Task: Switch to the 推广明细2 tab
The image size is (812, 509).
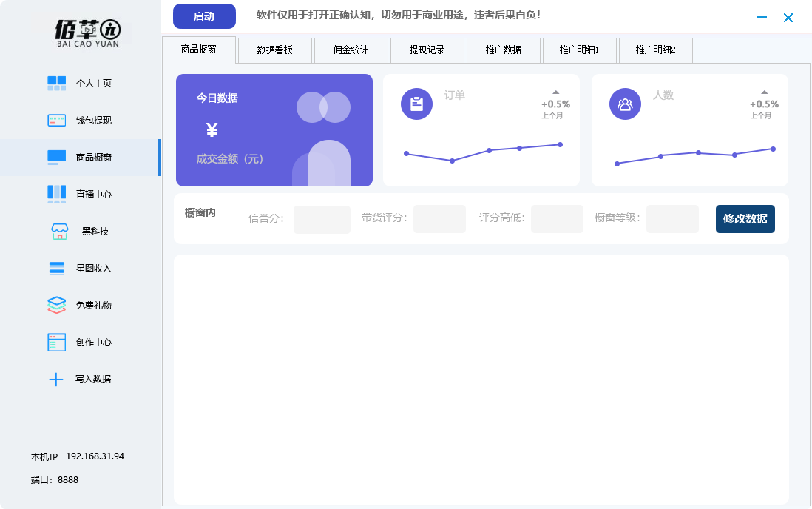Action: 655,50
